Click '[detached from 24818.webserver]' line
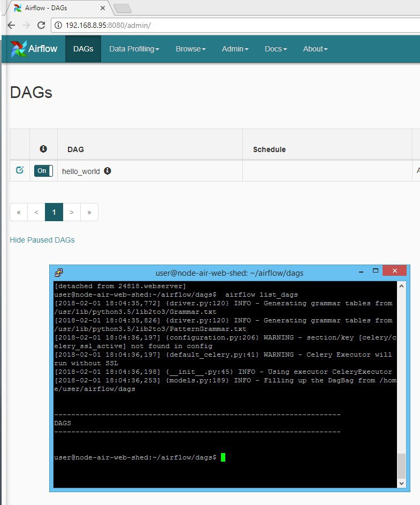Image resolution: width=420 pixels, height=505 pixels. point(120,286)
